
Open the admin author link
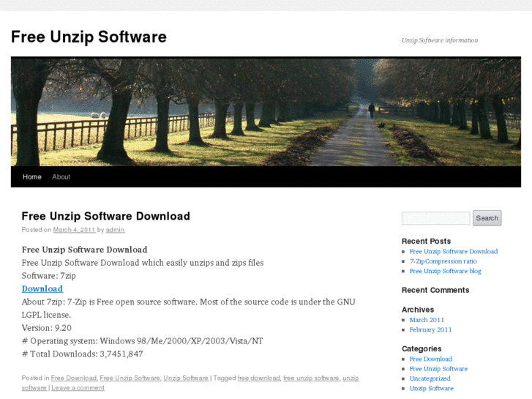point(115,230)
